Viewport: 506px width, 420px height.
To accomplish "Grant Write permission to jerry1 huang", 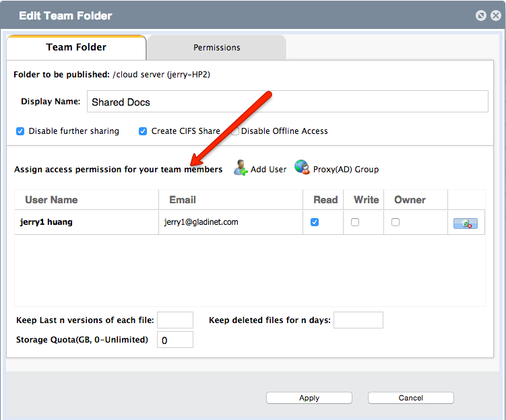I will pyautogui.click(x=355, y=222).
